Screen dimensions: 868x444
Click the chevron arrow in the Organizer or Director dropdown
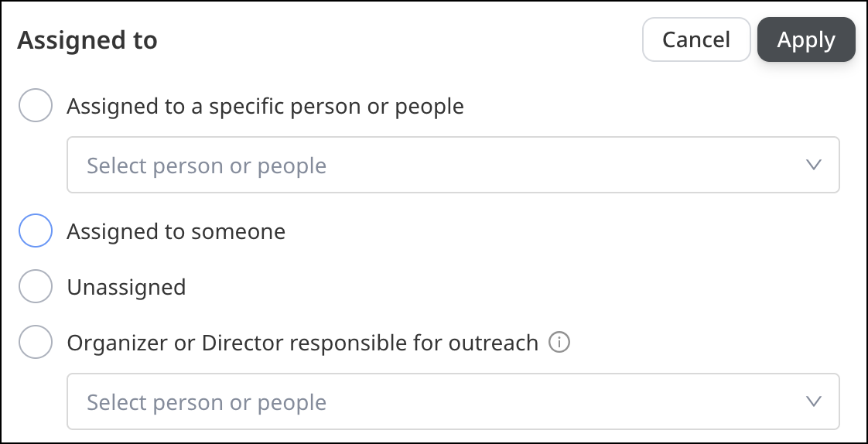click(x=813, y=401)
